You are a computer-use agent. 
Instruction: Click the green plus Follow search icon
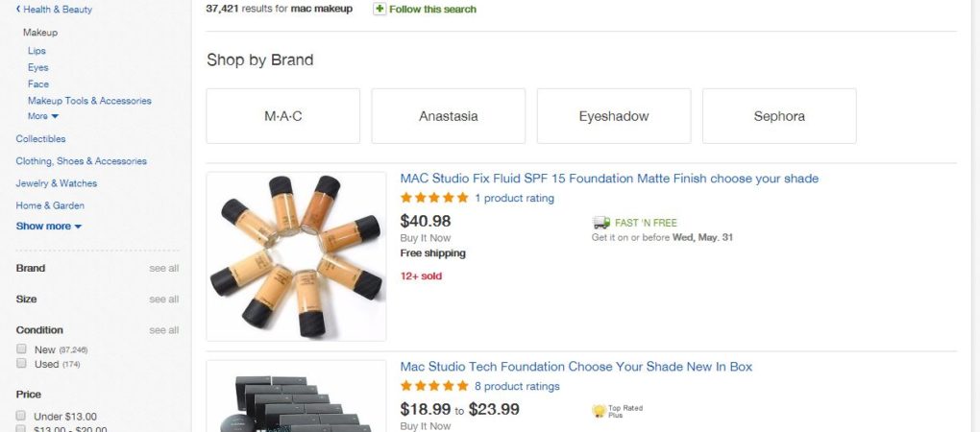point(380,9)
